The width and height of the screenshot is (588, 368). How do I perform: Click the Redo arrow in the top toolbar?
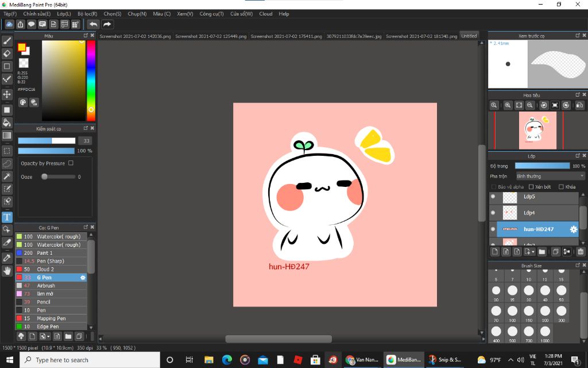[107, 24]
